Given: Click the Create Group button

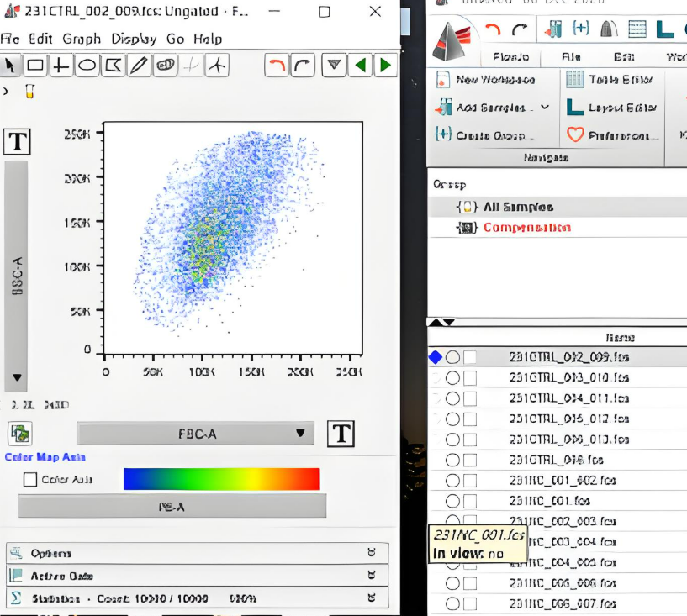Looking at the screenshot, I should (484, 135).
